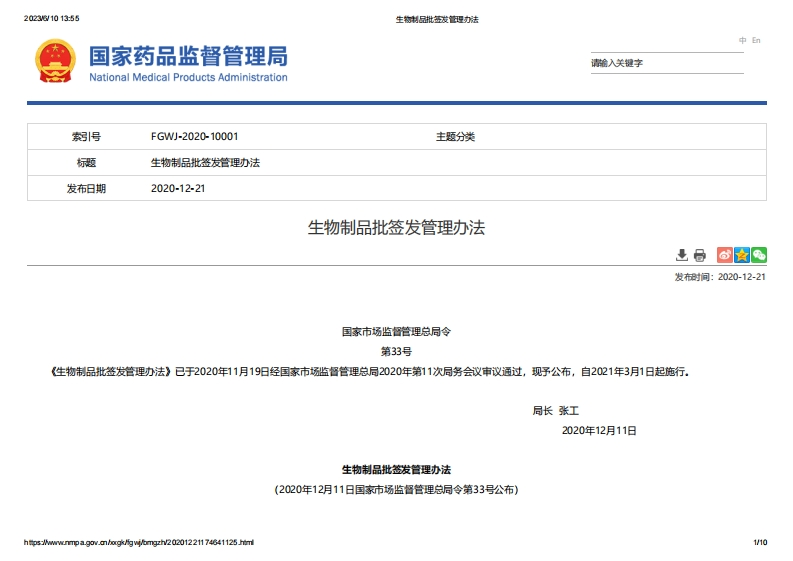793x561 pixels.
Task: Click the page URL in the footer
Action: 138,542
